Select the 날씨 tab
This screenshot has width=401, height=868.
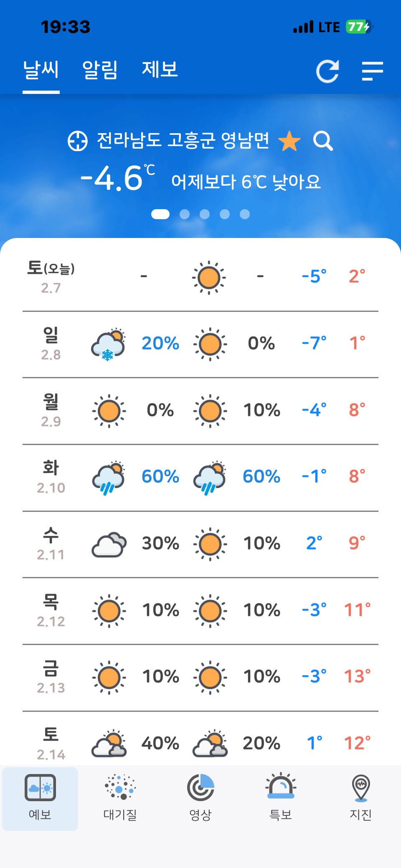click(x=41, y=70)
